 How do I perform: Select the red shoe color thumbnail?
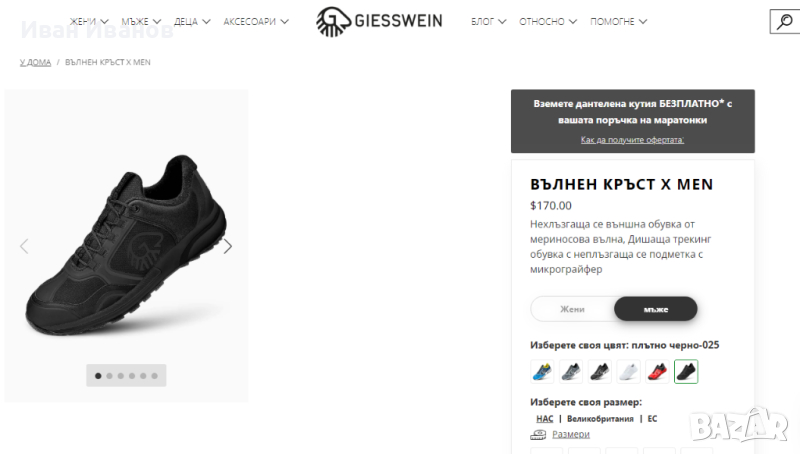pyautogui.click(x=657, y=371)
